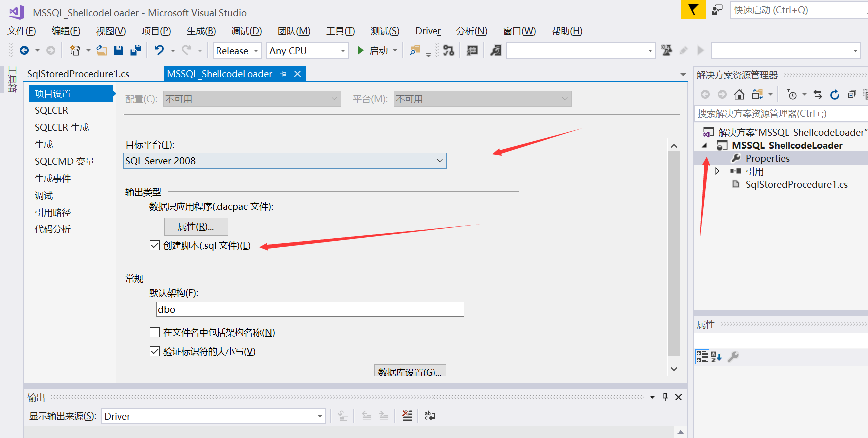Select the SQLCMD 变量 page
This screenshot has height=438, width=868.
[x=65, y=161]
